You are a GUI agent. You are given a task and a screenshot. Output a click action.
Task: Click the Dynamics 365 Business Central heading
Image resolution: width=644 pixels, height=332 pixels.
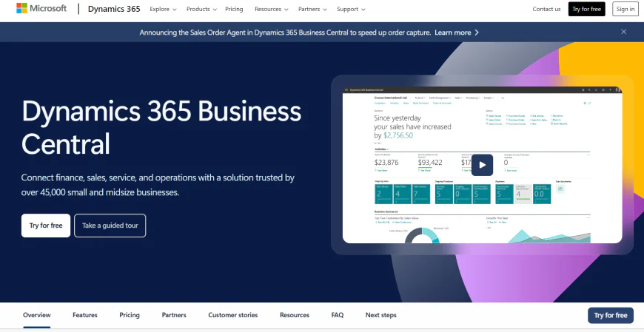(161, 126)
